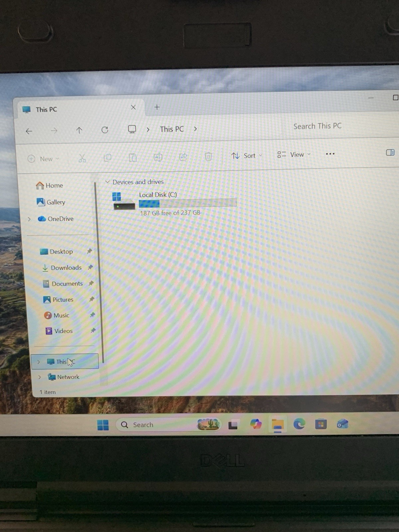Open the See more three-dots menu
Image resolution: width=399 pixels, height=532 pixels.
pyautogui.click(x=330, y=154)
